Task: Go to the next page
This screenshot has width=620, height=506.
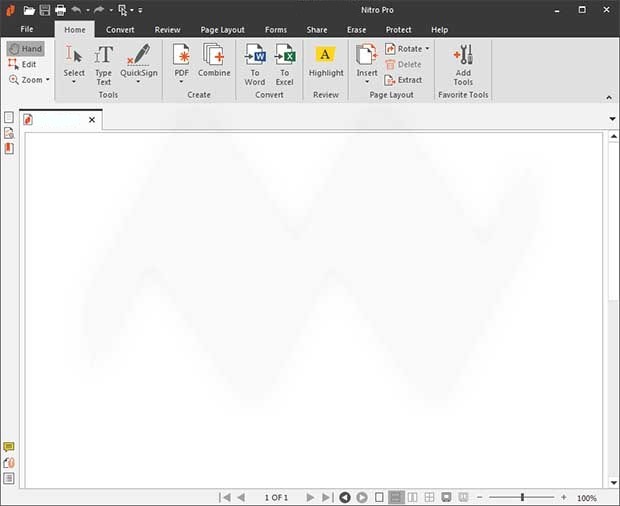Action: 310,497
